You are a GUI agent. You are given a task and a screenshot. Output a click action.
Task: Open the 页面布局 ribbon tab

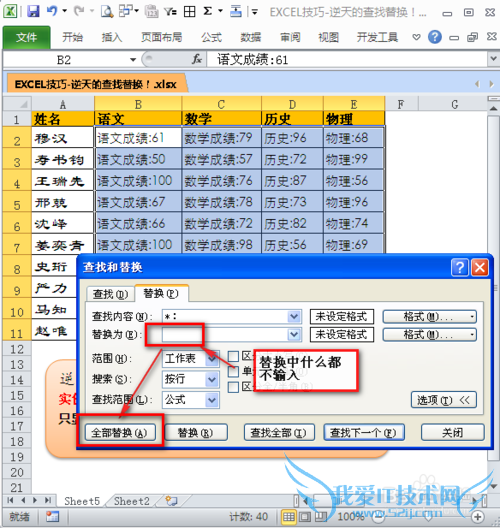pyautogui.click(x=162, y=37)
